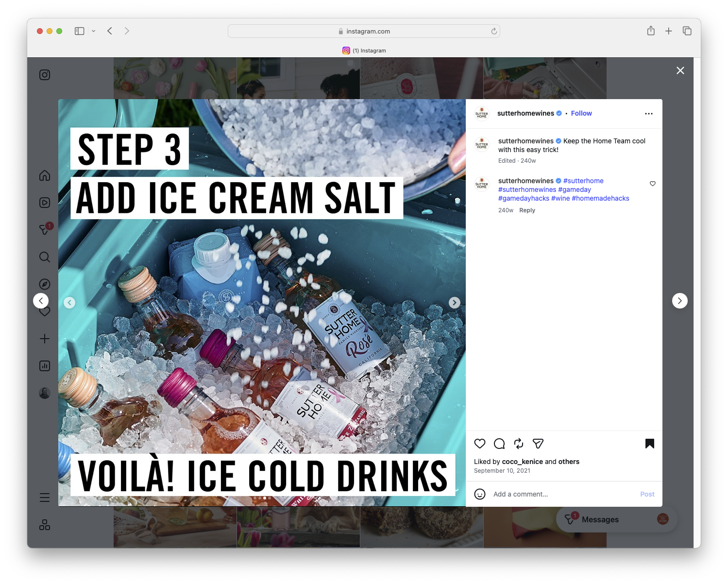Like sutterhomewines' hashtag comment
Screen dimensions: 728x584
tap(652, 184)
